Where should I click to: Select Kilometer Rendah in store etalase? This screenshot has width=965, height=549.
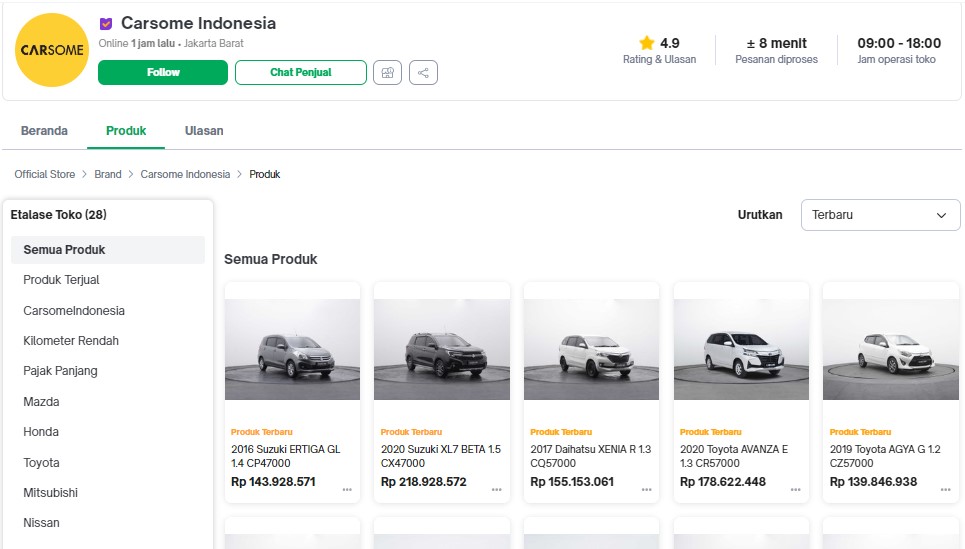71,341
